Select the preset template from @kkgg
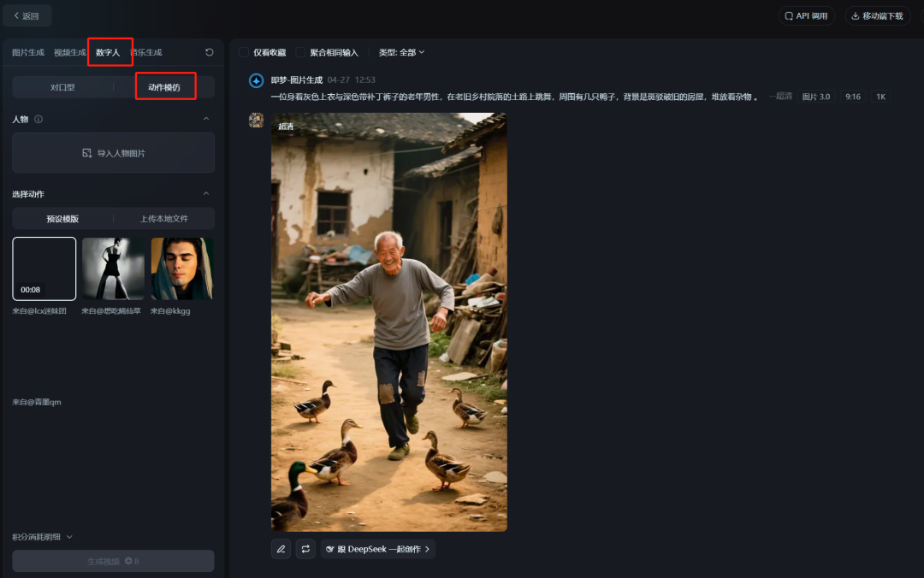The image size is (924, 578). tap(182, 268)
